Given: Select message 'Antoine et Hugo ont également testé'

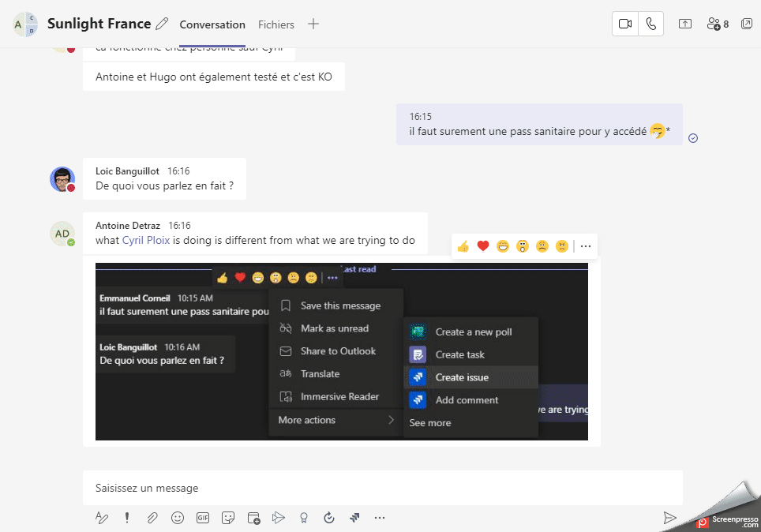Looking at the screenshot, I should point(214,77).
